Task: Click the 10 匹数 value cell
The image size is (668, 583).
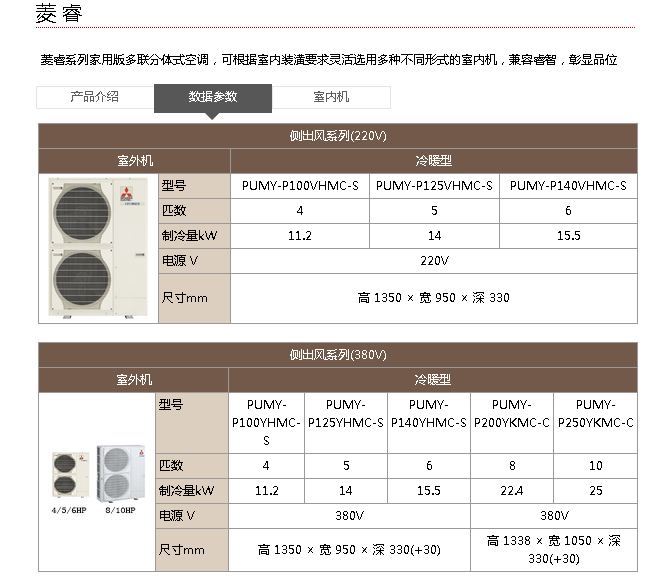Action: tap(596, 466)
